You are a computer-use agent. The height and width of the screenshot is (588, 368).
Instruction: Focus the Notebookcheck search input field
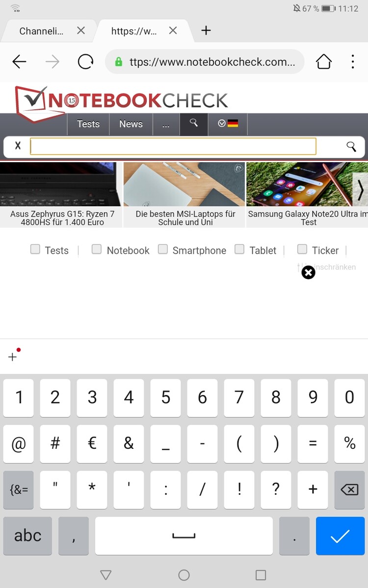(173, 146)
